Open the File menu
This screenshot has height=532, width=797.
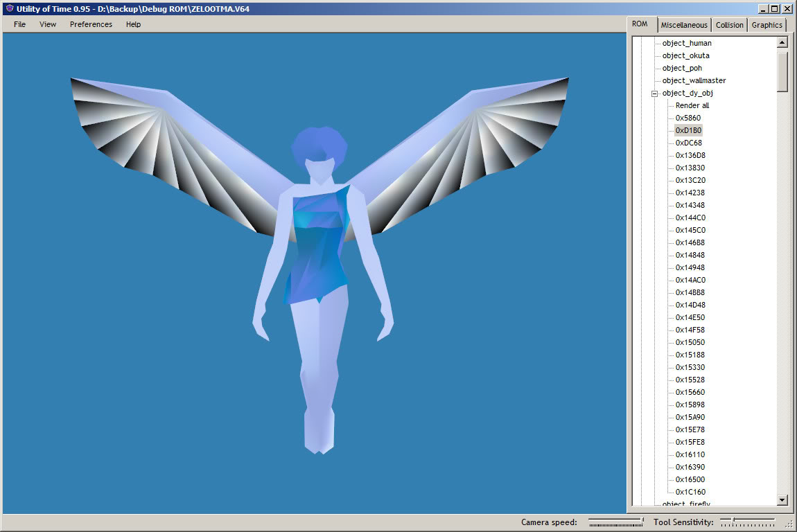pos(20,24)
